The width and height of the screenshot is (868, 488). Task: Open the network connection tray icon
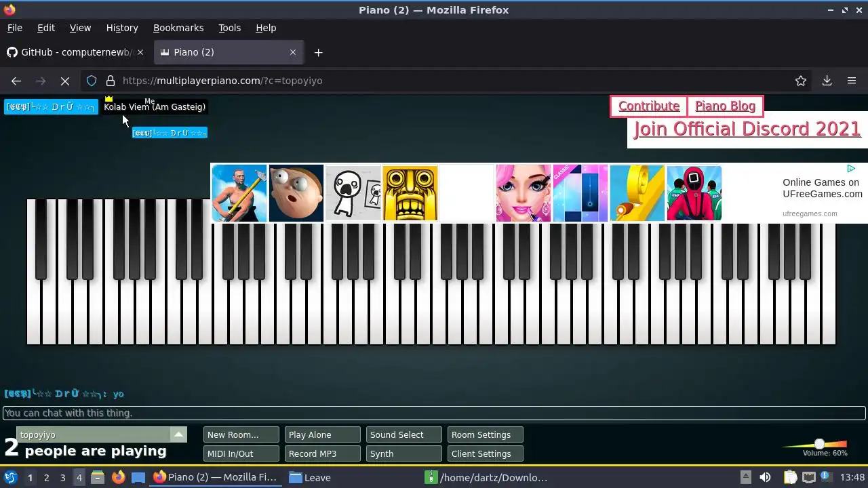(808, 477)
